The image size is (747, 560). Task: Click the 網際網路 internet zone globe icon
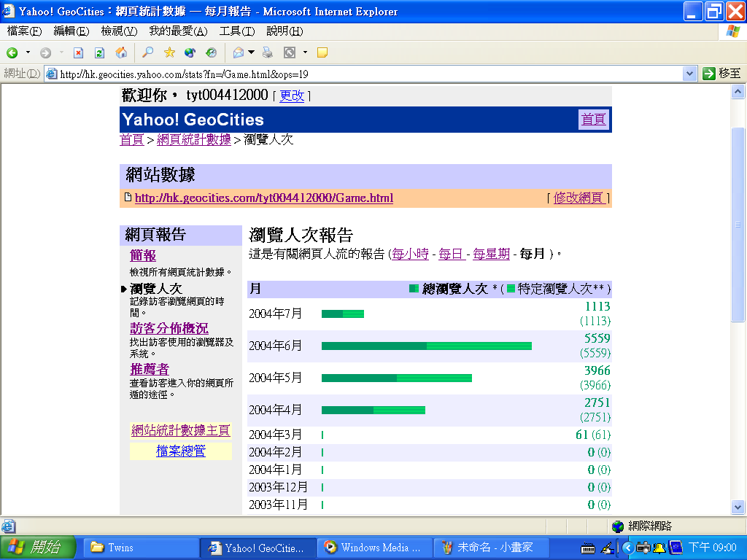[618, 526]
